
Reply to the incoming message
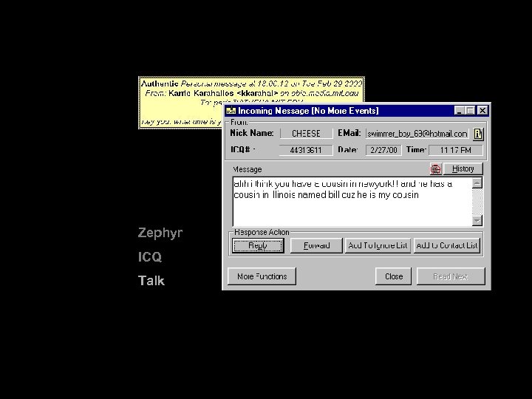pyautogui.click(x=258, y=245)
